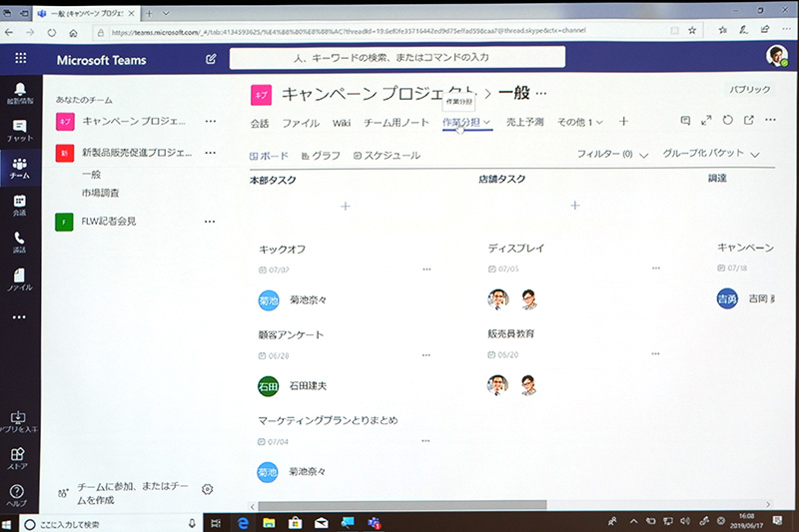Select FLW記者会見 team
This screenshot has width=799, height=532.
(109, 222)
